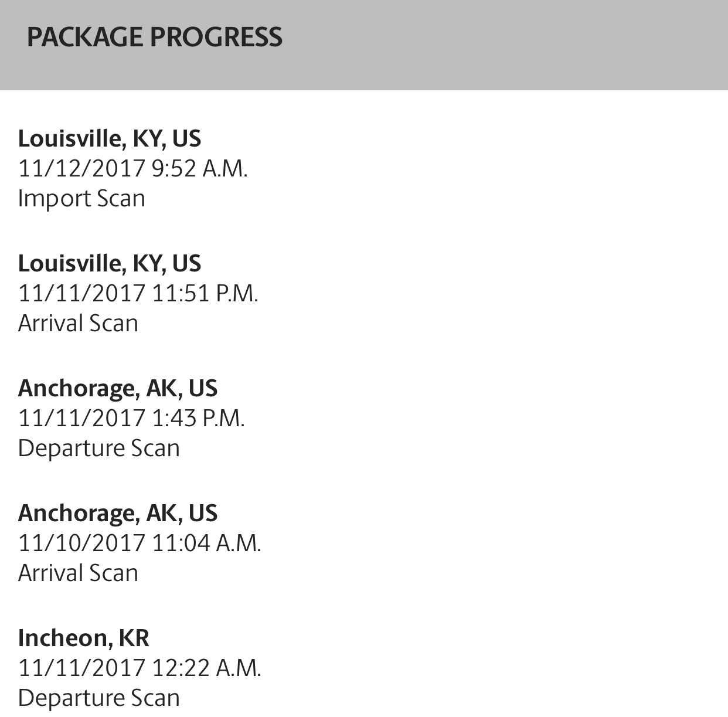Select the Import Scan status text
Screen dimensions: 728x717
[81, 198]
